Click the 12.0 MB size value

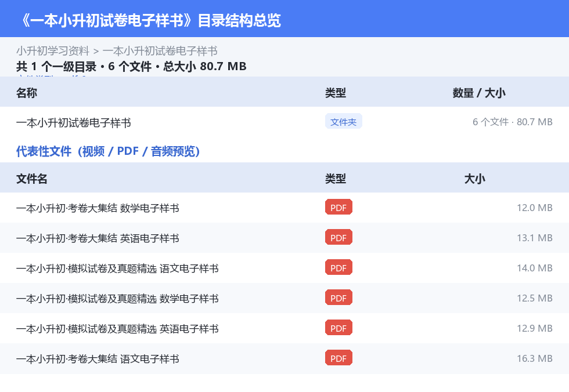(x=535, y=208)
